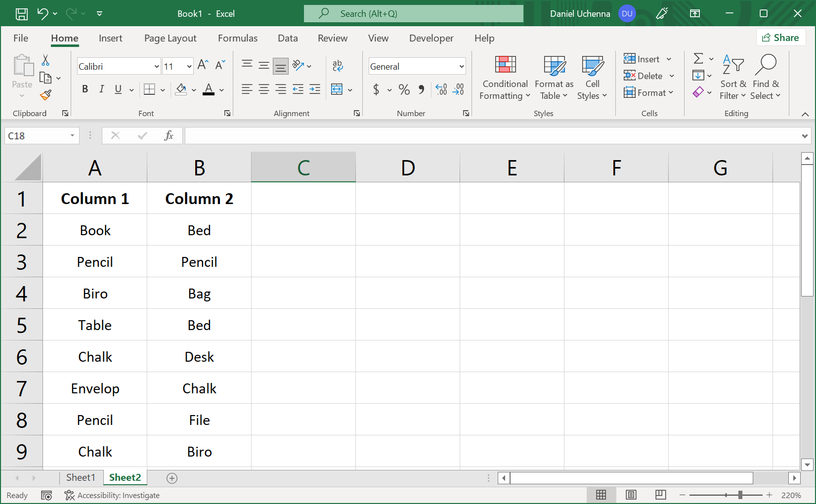
Task: Open the Format Painter tool
Action: click(45, 95)
